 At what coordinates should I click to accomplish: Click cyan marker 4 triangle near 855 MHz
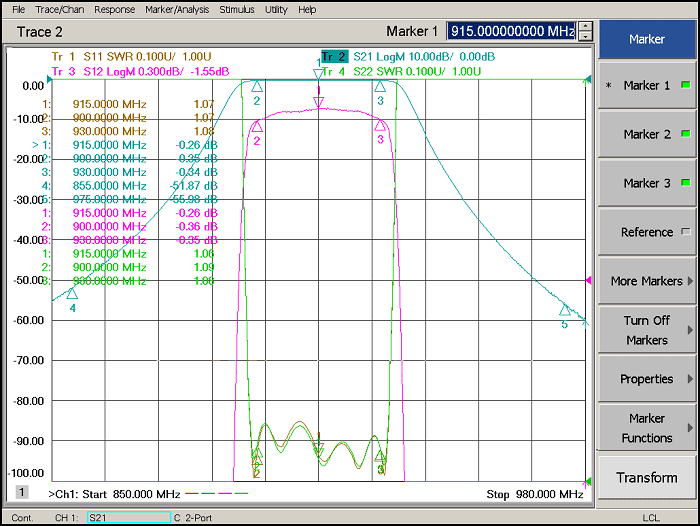coord(72,293)
